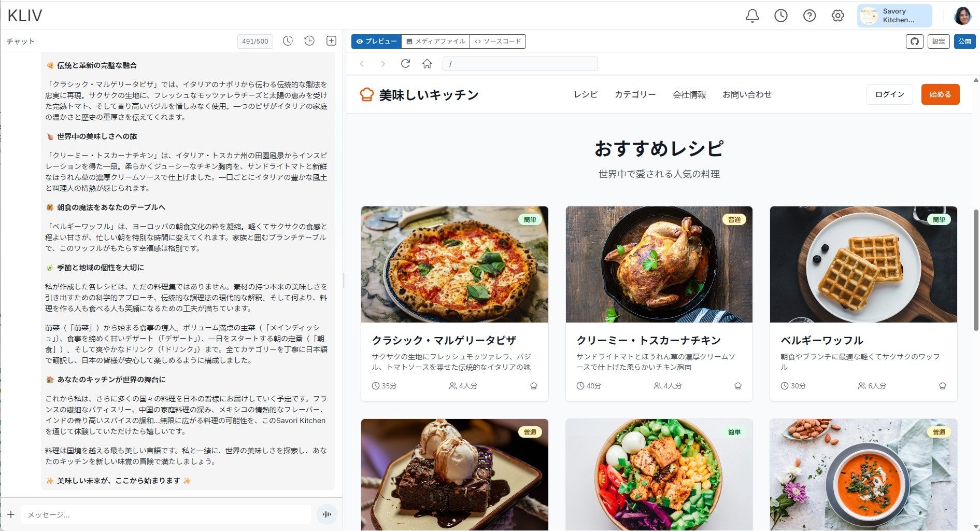This screenshot has width=980, height=531.
Task: Open the orange soup photo
Action: (x=863, y=474)
